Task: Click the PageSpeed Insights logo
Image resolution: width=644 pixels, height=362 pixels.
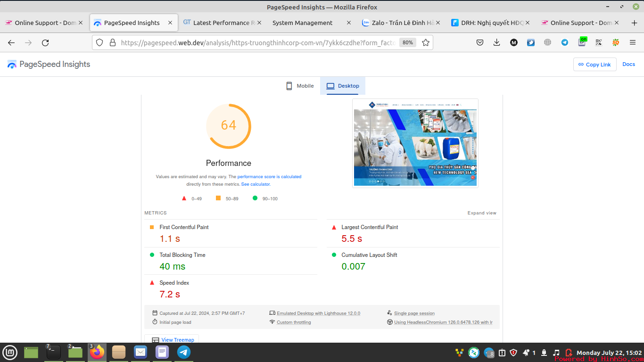Action: point(49,65)
